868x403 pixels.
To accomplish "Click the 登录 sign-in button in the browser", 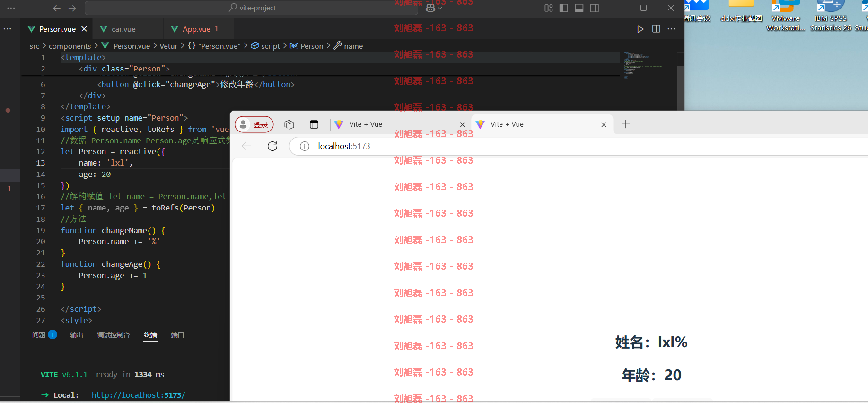I will 254,124.
